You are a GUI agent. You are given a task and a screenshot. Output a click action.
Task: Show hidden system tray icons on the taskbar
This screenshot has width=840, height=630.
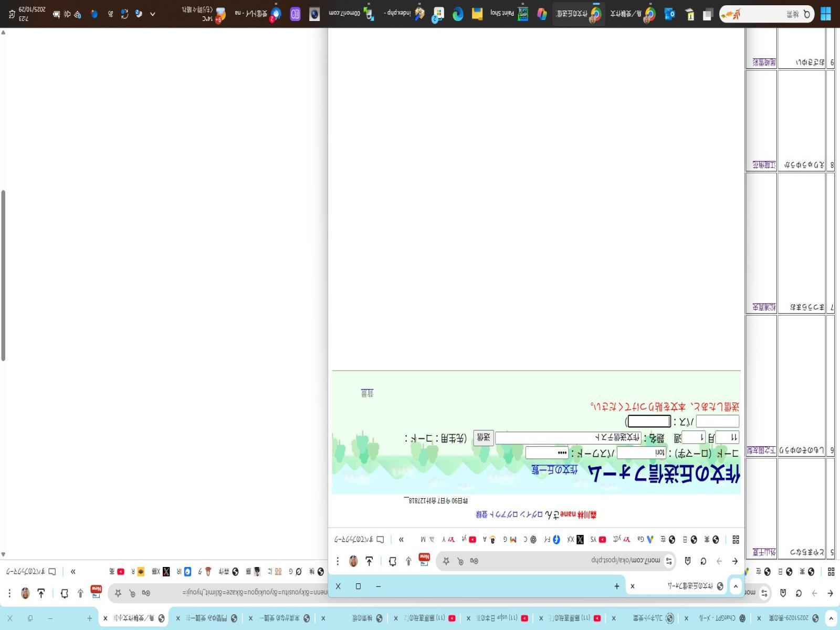[153, 14]
